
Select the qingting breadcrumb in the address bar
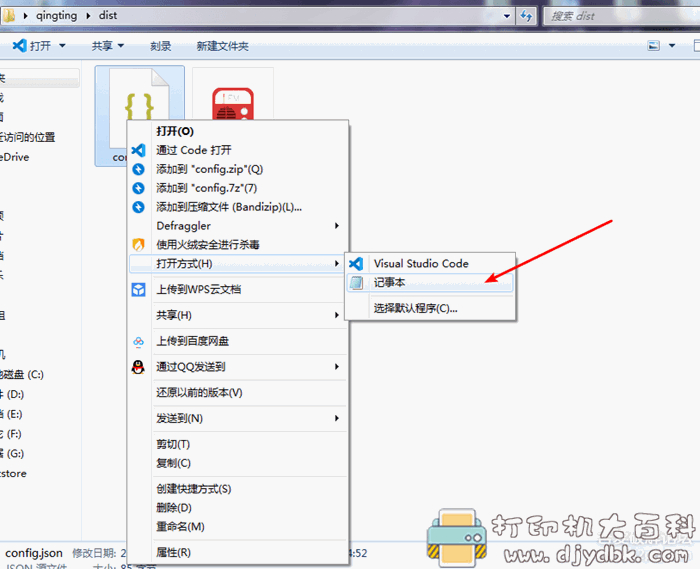click(x=56, y=16)
